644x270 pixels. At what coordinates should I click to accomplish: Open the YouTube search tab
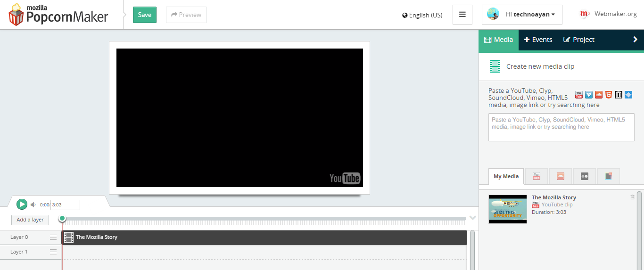[x=536, y=176]
